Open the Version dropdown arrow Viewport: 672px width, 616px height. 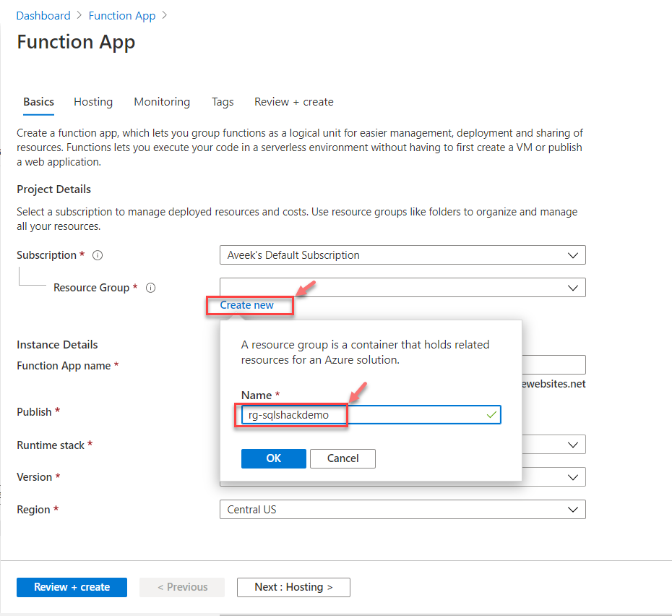(x=573, y=477)
